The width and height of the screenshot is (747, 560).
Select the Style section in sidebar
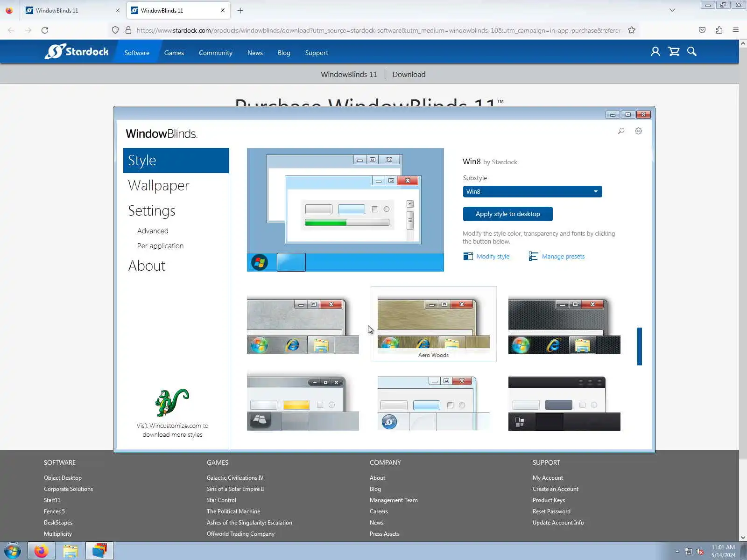click(176, 161)
